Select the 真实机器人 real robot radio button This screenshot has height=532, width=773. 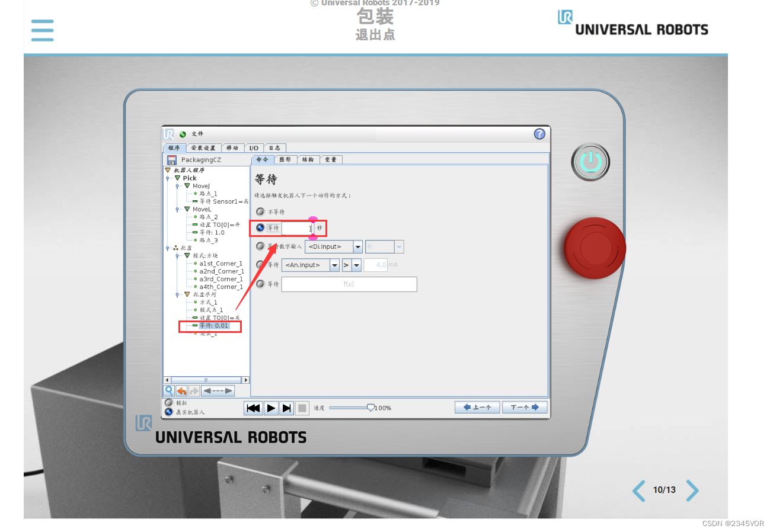(168, 412)
